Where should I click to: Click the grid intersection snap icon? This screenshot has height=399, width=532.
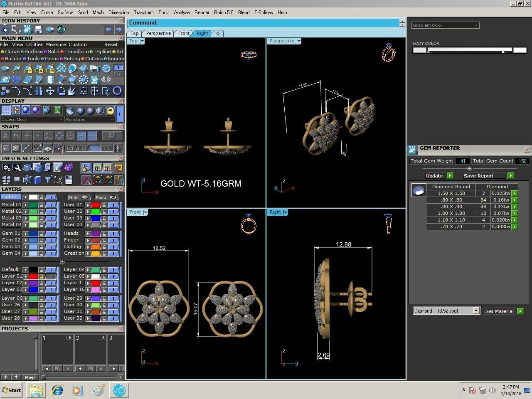pyautogui.click(x=118, y=148)
